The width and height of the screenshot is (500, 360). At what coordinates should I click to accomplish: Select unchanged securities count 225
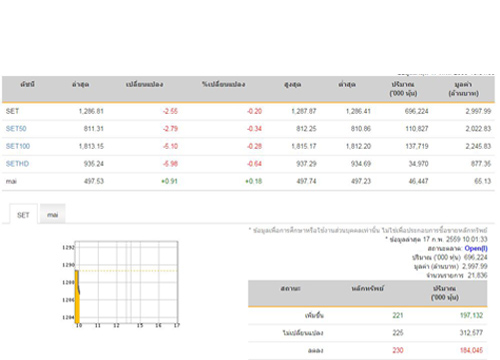coord(398,333)
